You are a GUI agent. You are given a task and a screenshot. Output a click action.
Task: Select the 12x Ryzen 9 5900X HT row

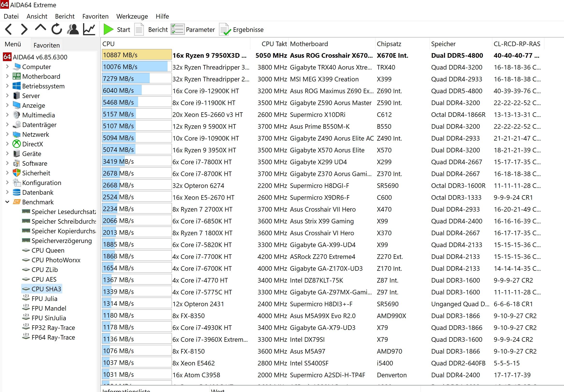click(x=323, y=127)
